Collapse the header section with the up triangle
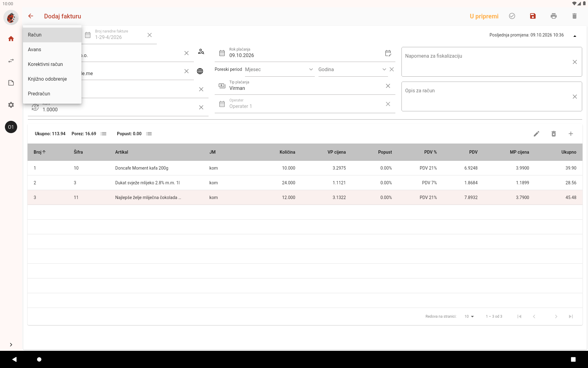The width and height of the screenshot is (588, 368). point(575,36)
